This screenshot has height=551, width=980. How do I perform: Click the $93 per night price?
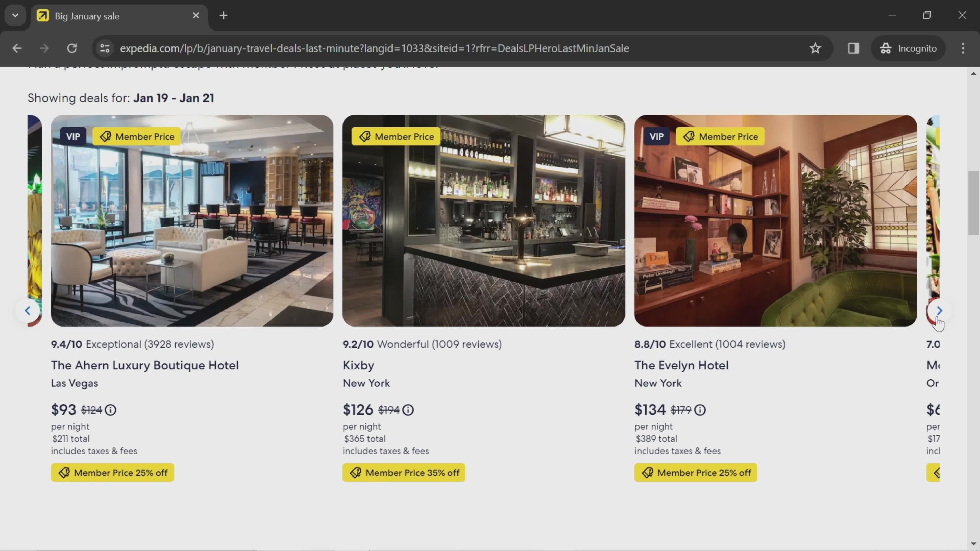coord(64,409)
